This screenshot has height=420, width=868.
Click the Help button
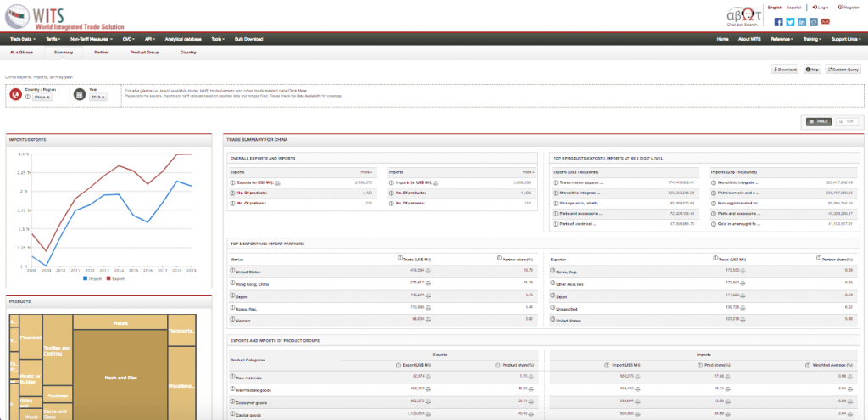click(x=813, y=70)
